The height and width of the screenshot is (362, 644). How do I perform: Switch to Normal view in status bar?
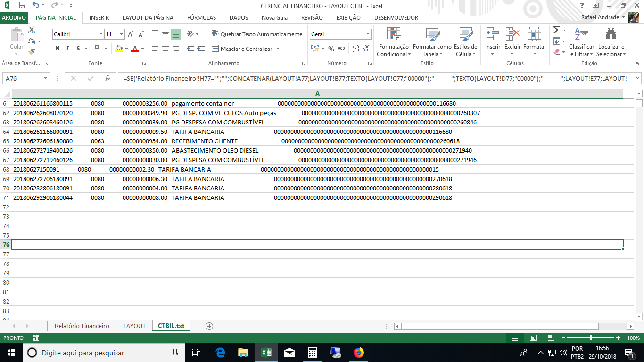(515, 338)
